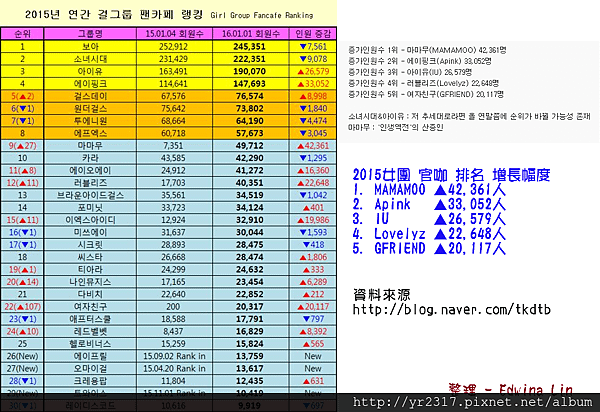Click the '2015女團 官咖 排名 增長幅度' heading

pyautogui.click(x=451, y=175)
